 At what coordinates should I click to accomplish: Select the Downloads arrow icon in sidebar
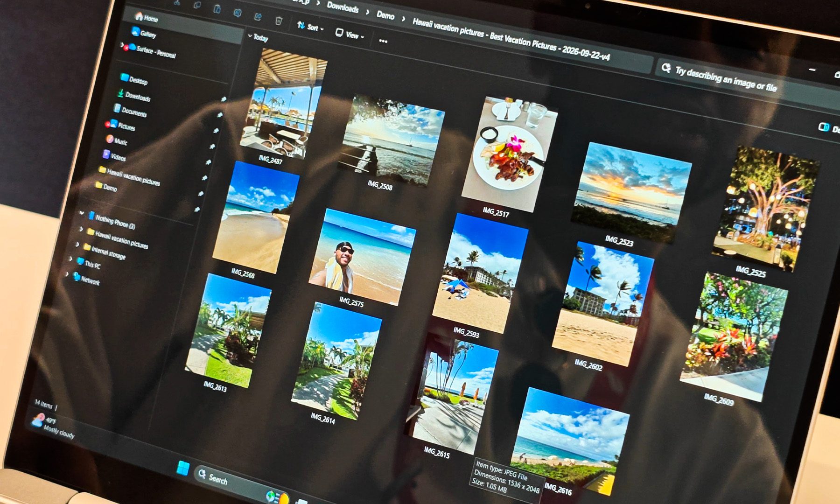tap(120, 94)
